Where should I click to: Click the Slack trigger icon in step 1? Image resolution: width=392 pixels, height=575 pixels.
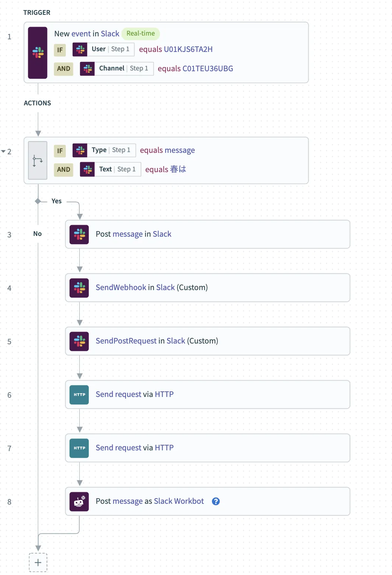tap(38, 53)
